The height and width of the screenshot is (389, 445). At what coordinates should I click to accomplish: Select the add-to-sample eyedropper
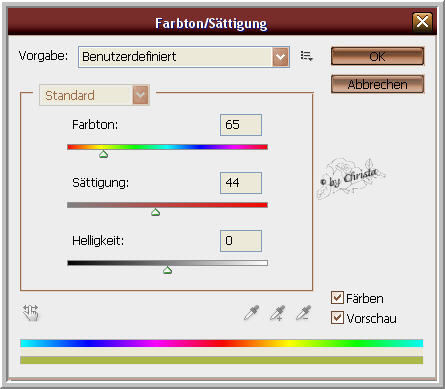tap(277, 313)
